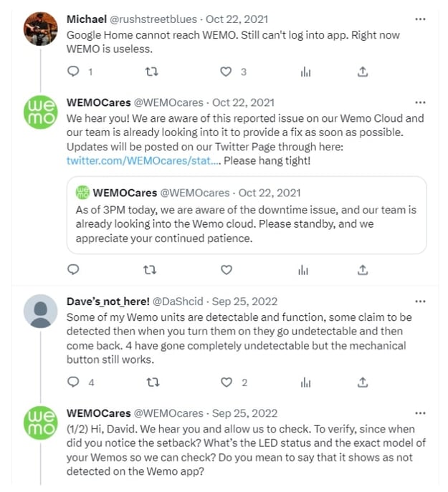Share Michael's tweet via share icon
This screenshot has height=492, width=448.
(x=363, y=72)
